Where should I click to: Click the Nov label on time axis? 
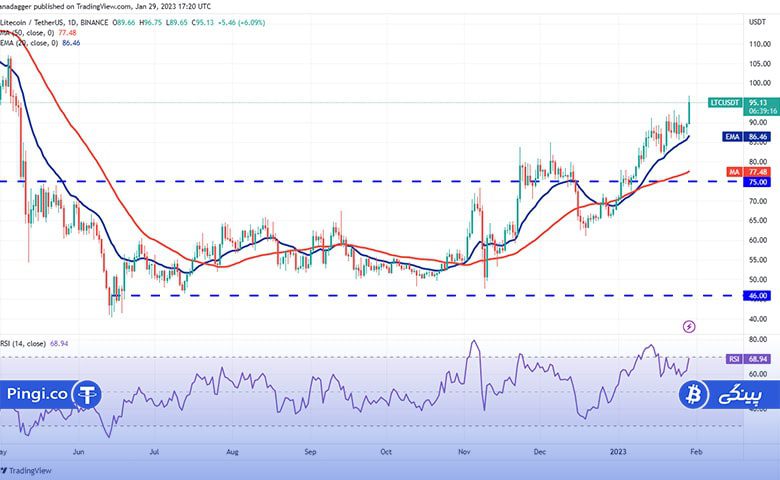[x=464, y=452]
